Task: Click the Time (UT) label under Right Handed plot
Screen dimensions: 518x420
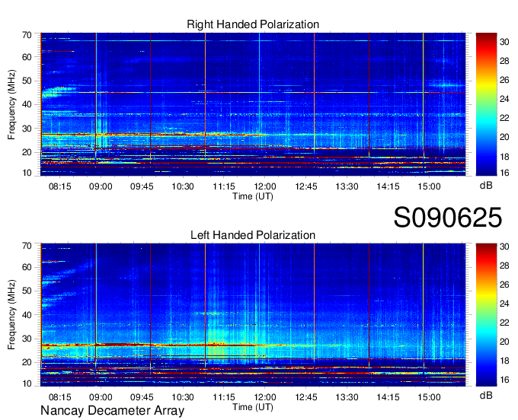Action: pos(253,196)
